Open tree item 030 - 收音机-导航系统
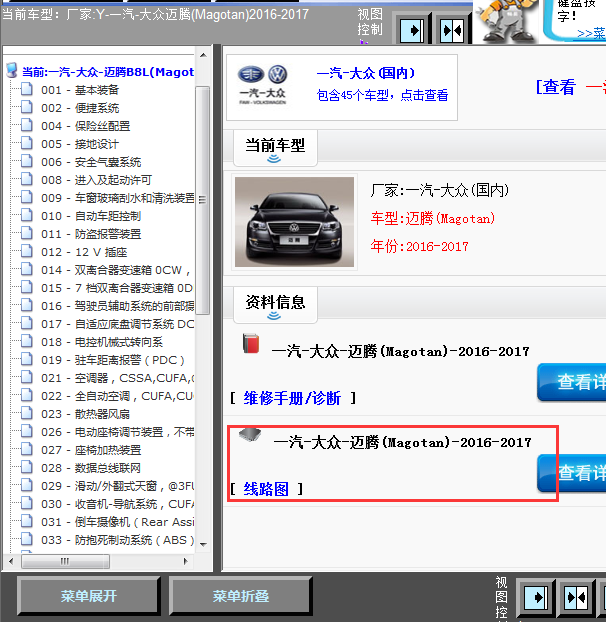The height and width of the screenshot is (622, 606). click(117, 504)
